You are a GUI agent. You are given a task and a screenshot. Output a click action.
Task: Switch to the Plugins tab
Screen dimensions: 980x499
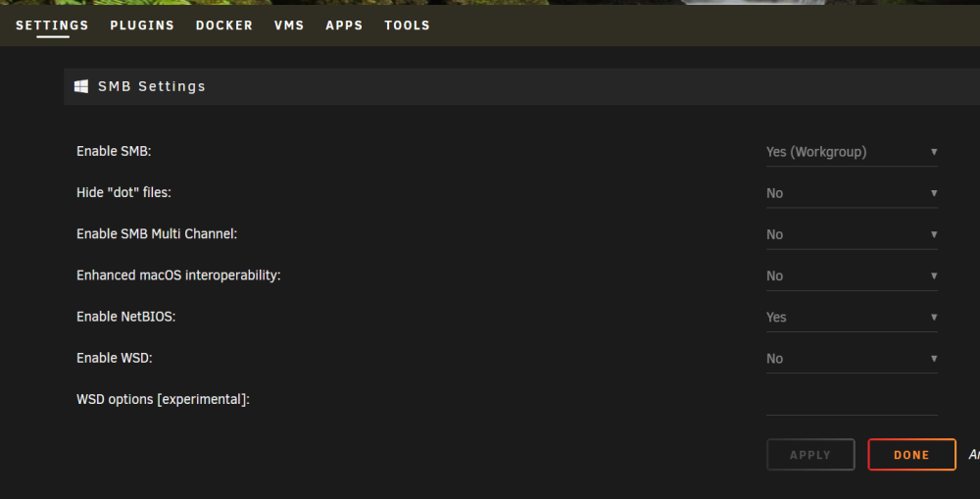point(142,25)
